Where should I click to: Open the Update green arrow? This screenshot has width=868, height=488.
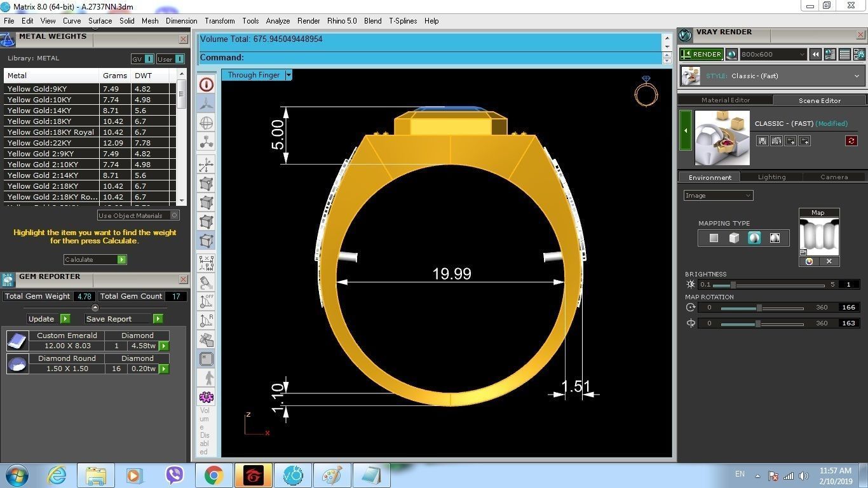pos(65,319)
